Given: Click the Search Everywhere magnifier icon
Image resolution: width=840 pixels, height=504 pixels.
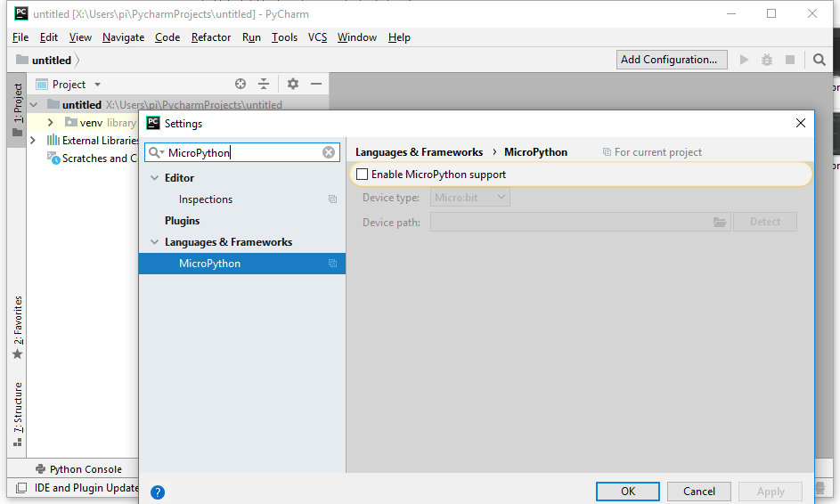Looking at the screenshot, I should click(x=820, y=60).
